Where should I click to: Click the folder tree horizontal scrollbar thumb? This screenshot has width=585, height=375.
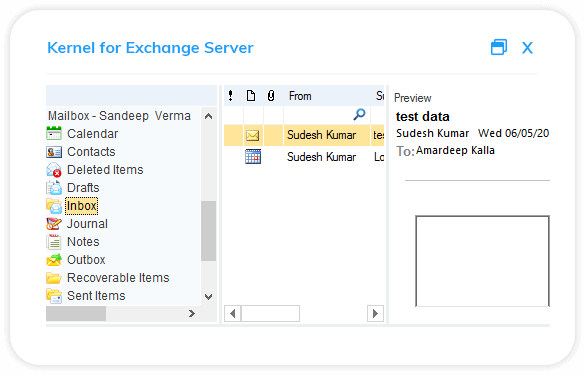(76, 313)
